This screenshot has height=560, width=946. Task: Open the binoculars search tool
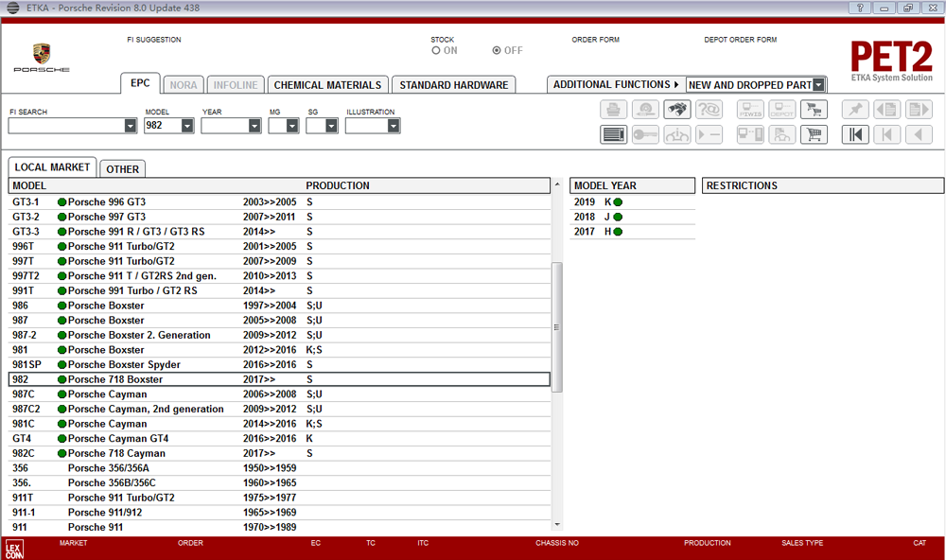(x=677, y=110)
